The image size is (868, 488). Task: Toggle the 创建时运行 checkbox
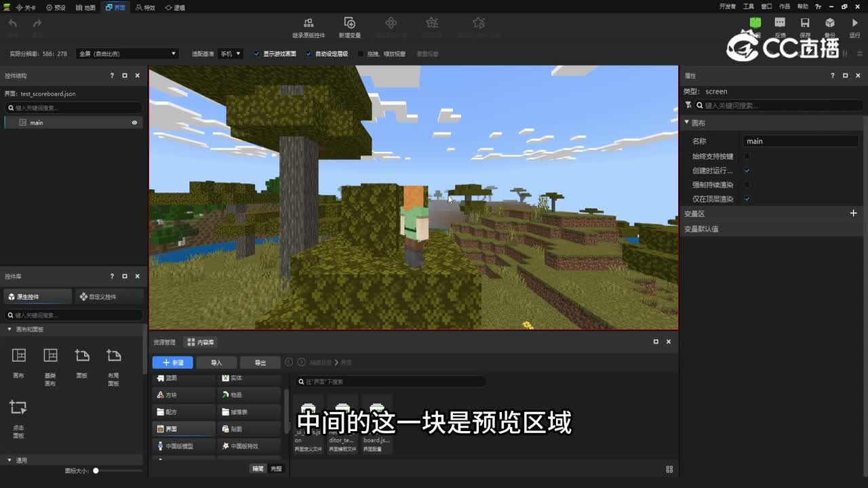(747, 171)
